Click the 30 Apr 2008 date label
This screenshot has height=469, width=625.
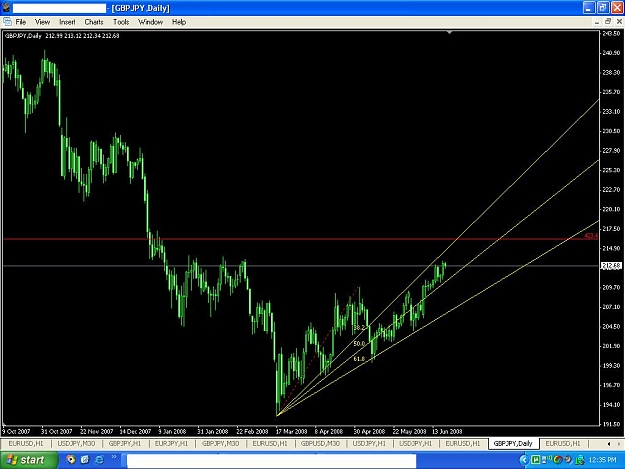tap(369, 432)
